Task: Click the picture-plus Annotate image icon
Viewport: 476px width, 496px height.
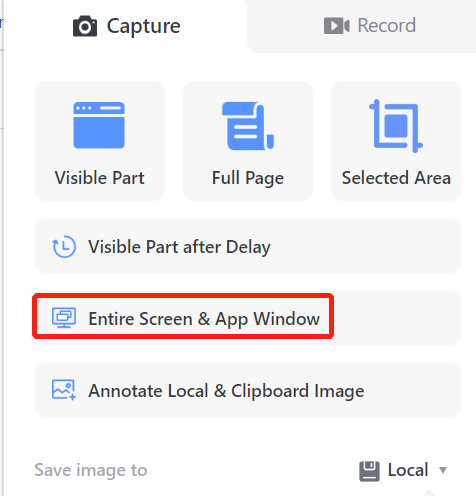Action: 64,390
